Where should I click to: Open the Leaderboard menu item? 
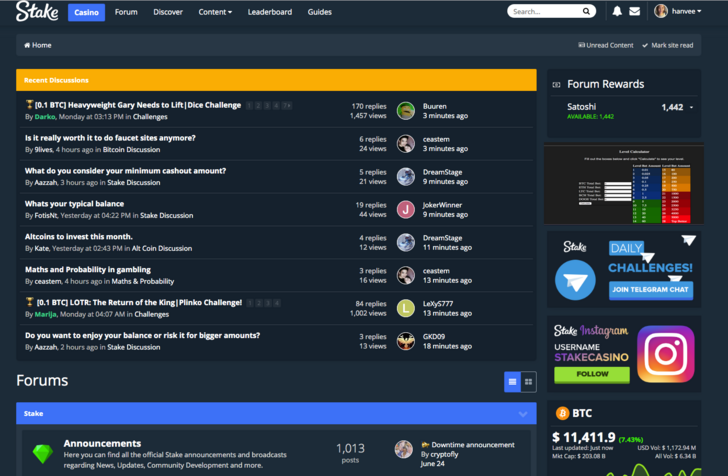270,12
